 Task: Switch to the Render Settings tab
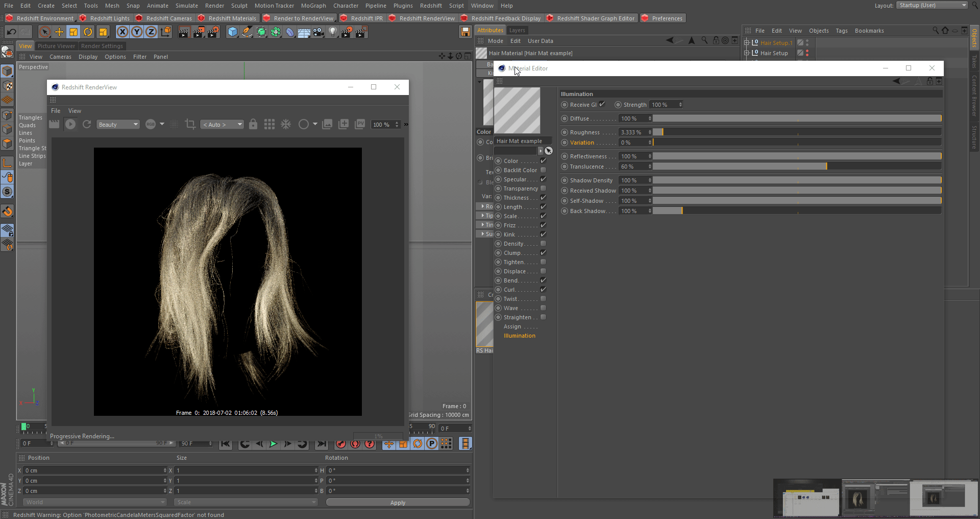click(102, 46)
